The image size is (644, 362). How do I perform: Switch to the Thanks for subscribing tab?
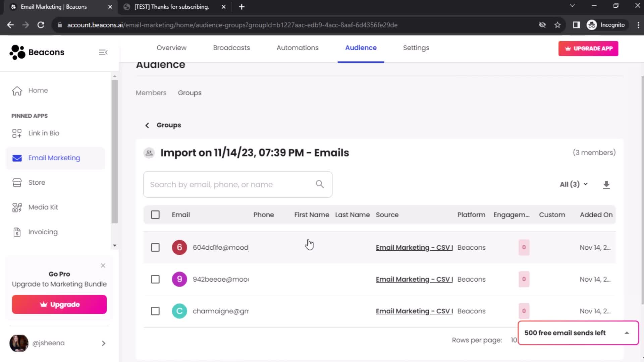[172, 7]
